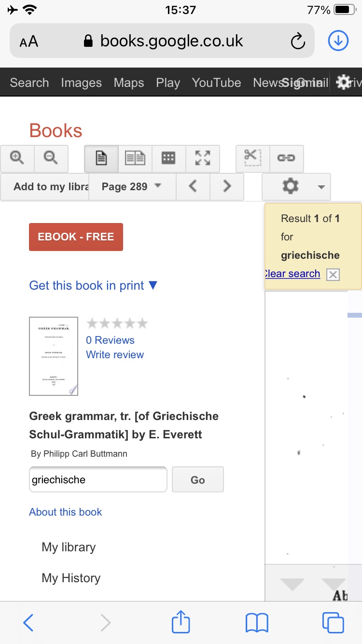Tap Safari share icon

[181, 622]
